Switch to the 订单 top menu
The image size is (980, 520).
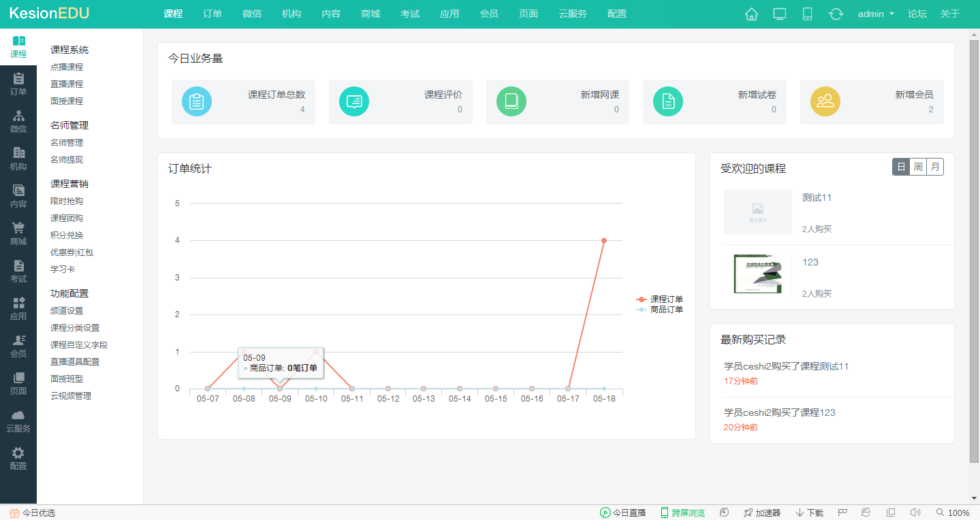(212, 13)
